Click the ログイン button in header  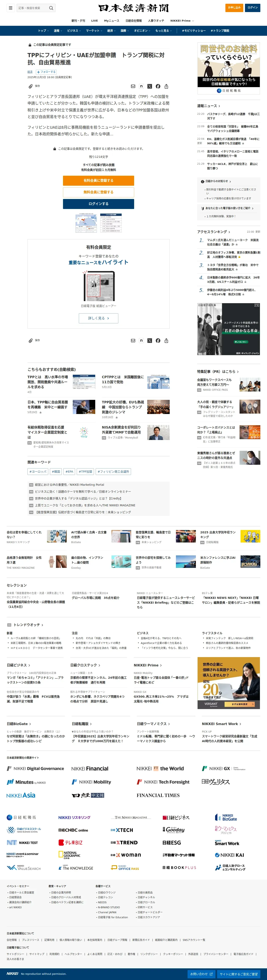point(252,8)
